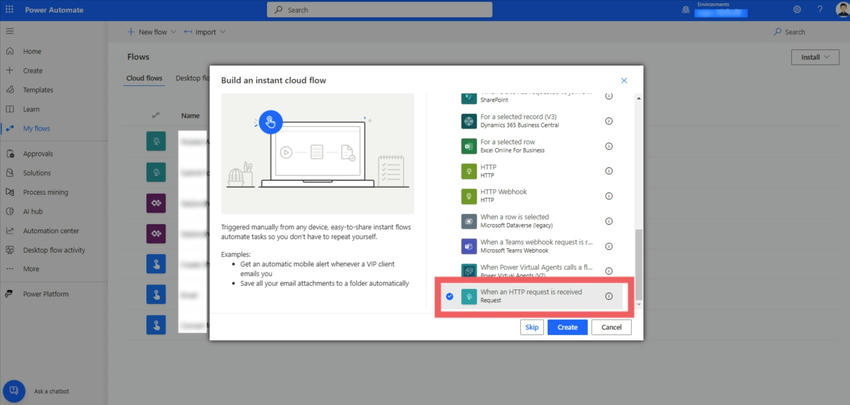Click the Approvals icon in sidebar
Screen dimensions: 850x405
(x=10, y=154)
